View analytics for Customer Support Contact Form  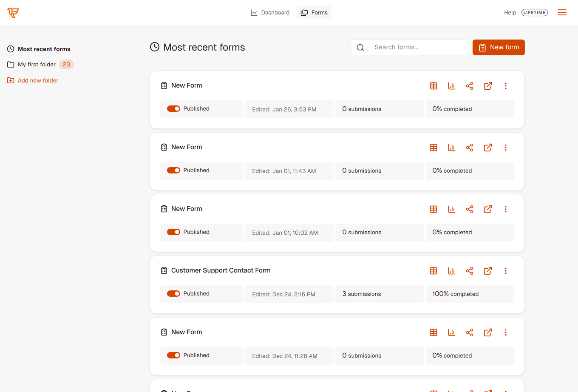tap(451, 271)
